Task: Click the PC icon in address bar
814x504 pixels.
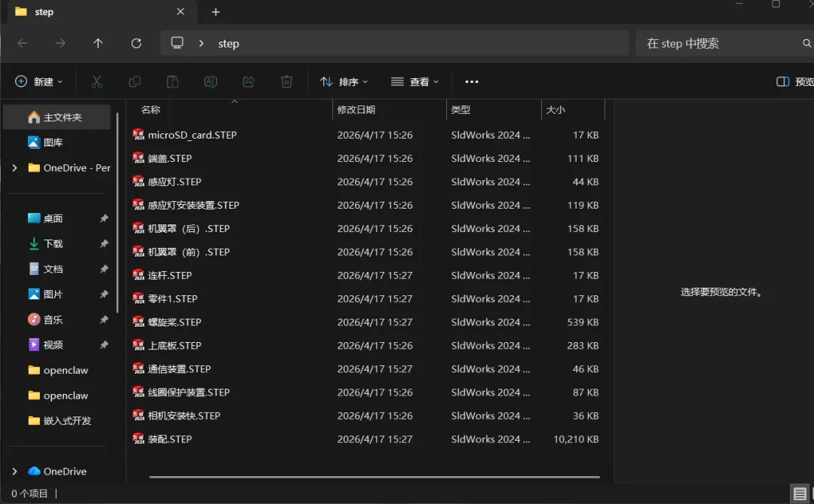Action: [x=177, y=42]
